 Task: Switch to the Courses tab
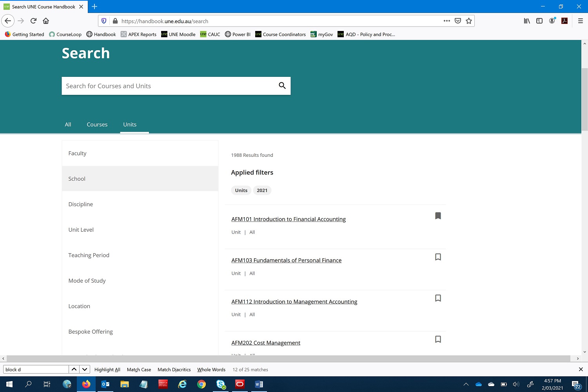(97, 124)
